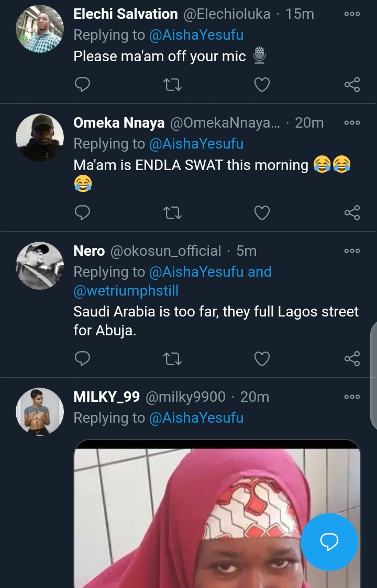This screenshot has width=377, height=588.
Task: Open more options on Omeka Nnaya's tweet
Action: [352, 123]
